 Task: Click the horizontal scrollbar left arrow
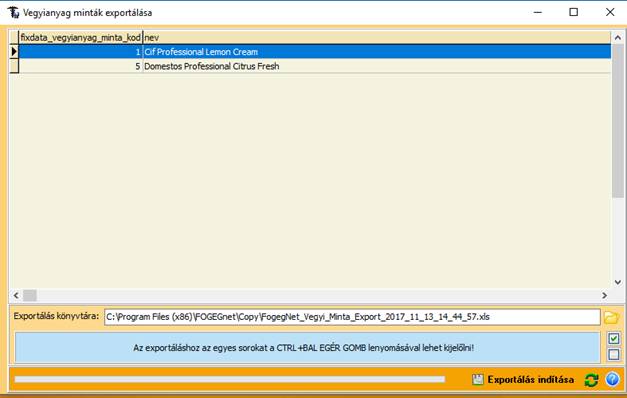(x=16, y=296)
